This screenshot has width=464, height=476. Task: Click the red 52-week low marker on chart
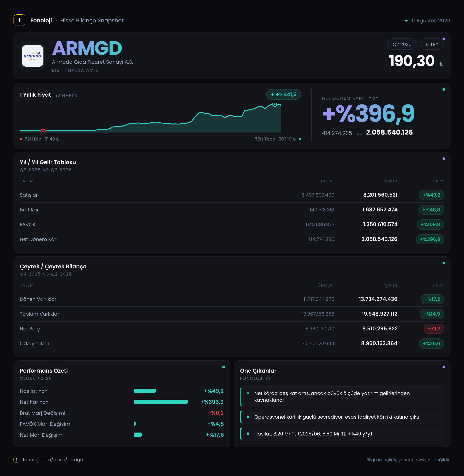43,131
